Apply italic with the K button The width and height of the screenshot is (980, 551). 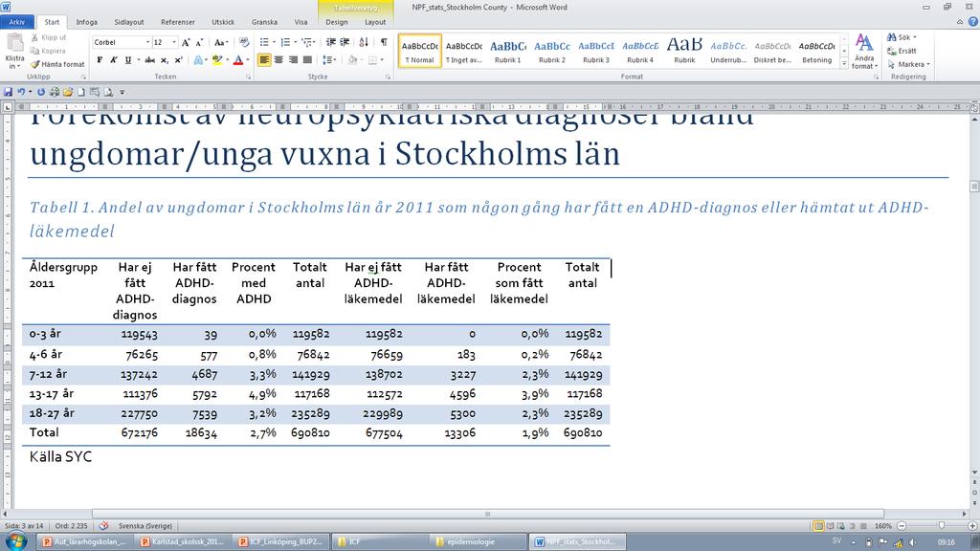113,60
